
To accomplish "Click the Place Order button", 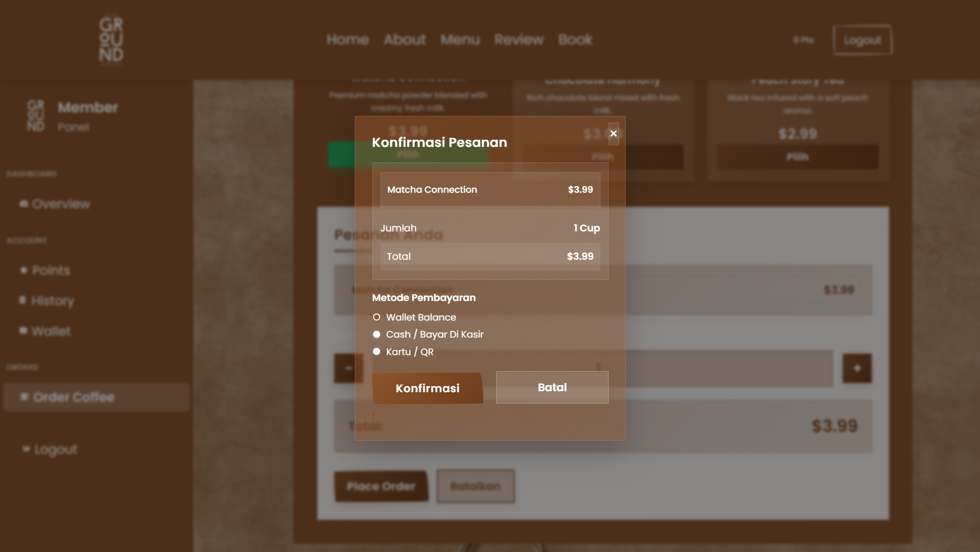I will (382, 486).
